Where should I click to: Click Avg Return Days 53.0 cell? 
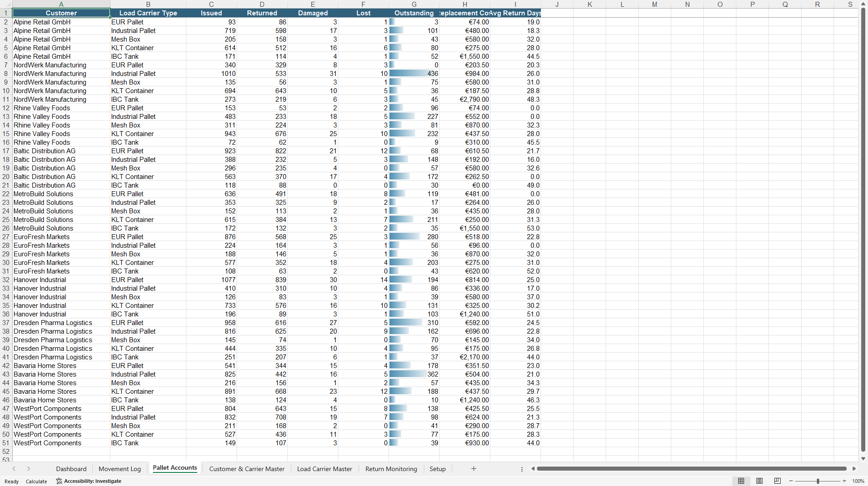515,228
